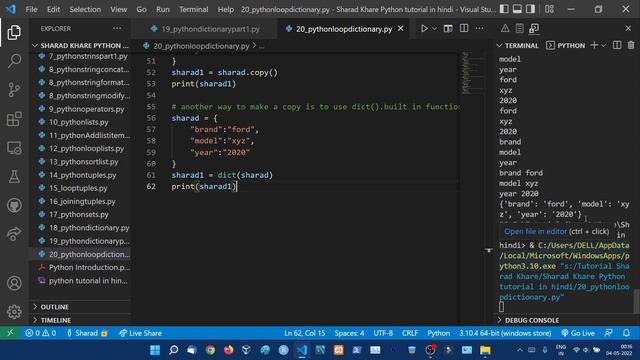Open the Problems warning panel icon
The width and height of the screenshot is (640, 360).
[x=505, y=28]
